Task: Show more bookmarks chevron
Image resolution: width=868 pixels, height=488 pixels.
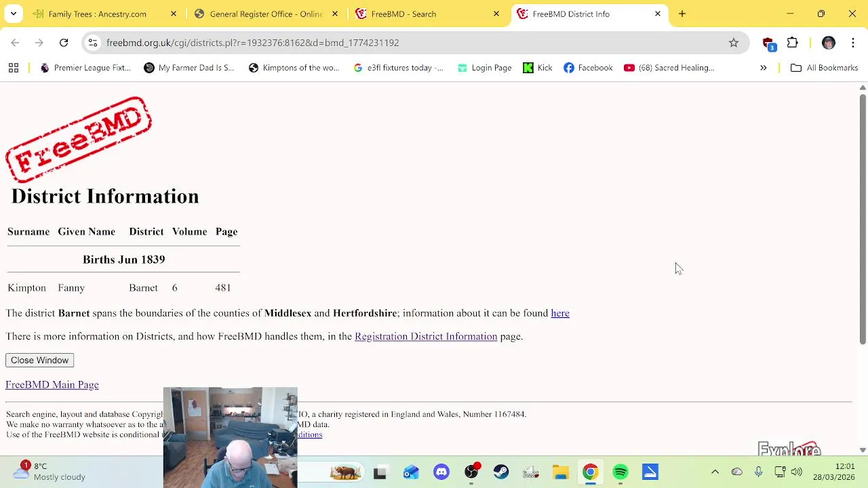Action: tap(763, 68)
